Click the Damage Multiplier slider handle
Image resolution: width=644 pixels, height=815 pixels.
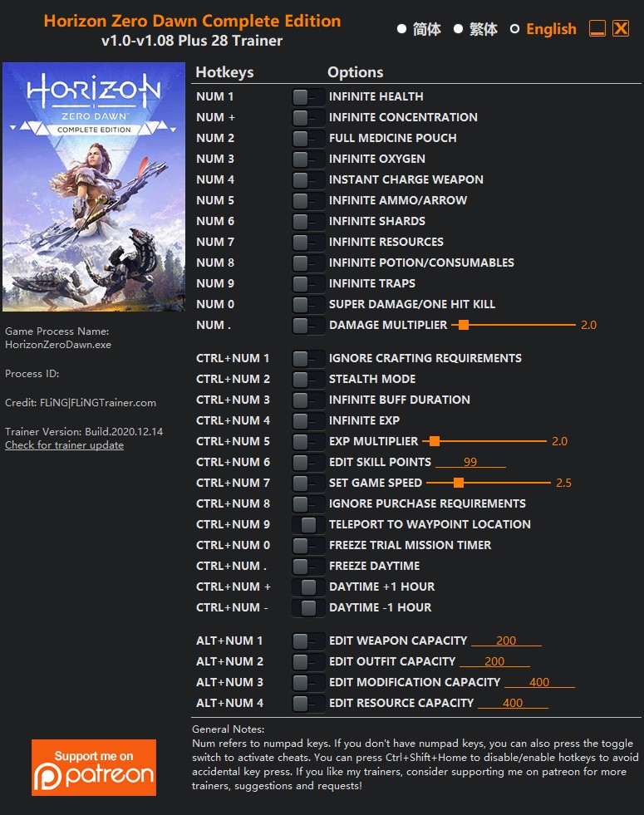tap(464, 326)
